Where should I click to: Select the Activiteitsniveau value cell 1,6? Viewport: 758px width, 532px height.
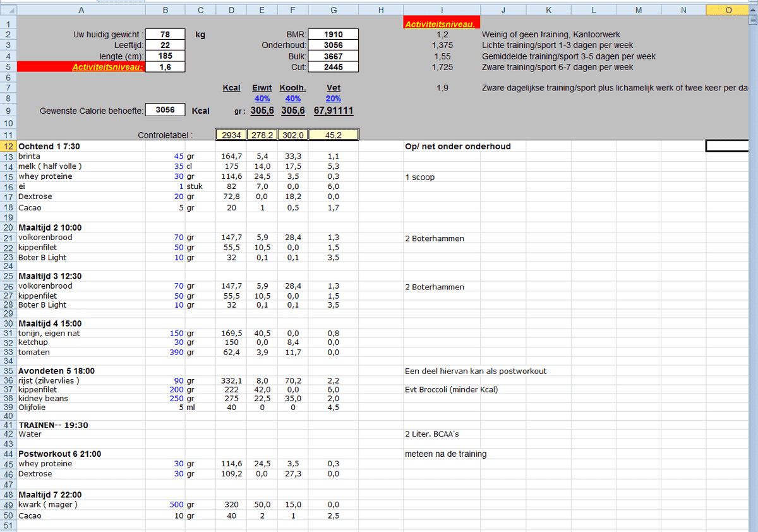tap(165, 66)
